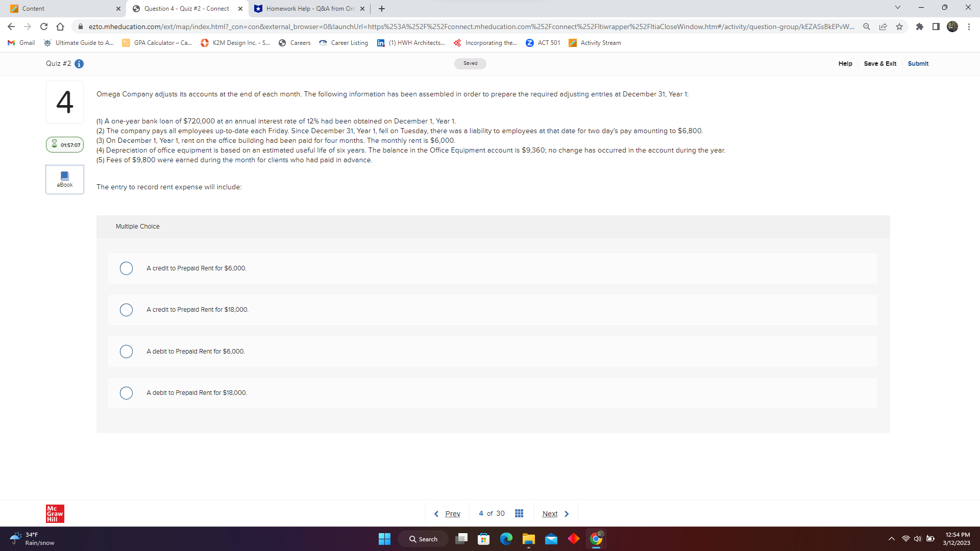Click the Quiz #2 info icon
This screenshot has height=551, width=980.
(x=79, y=64)
